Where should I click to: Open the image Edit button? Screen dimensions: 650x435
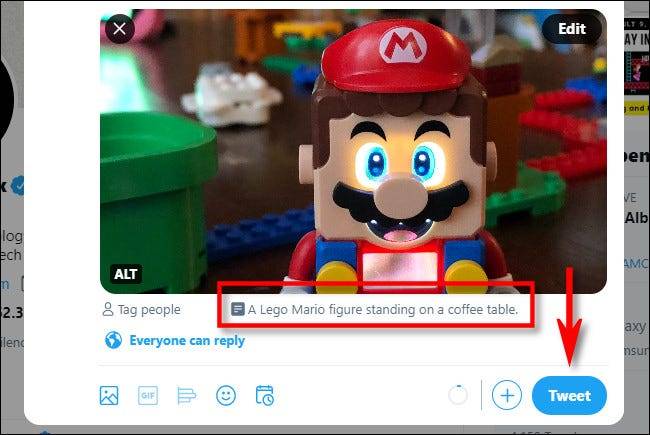click(x=571, y=28)
